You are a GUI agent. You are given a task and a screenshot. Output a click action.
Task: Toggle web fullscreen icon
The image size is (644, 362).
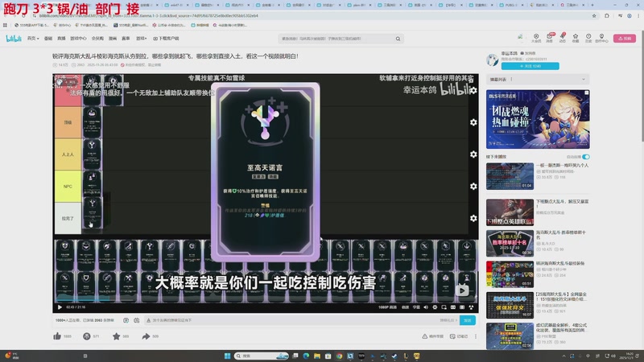(x=462, y=307)
